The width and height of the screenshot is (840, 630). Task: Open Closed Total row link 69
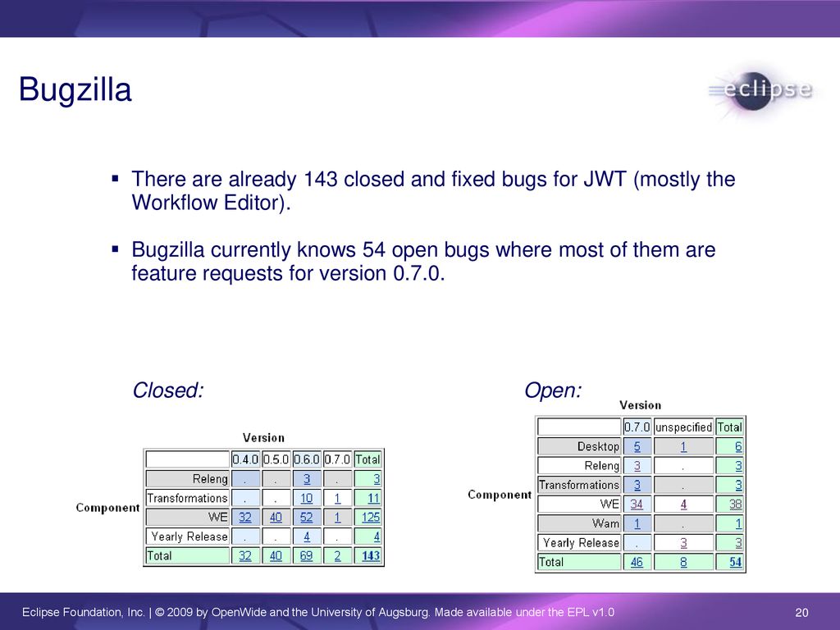click(307, 556)
